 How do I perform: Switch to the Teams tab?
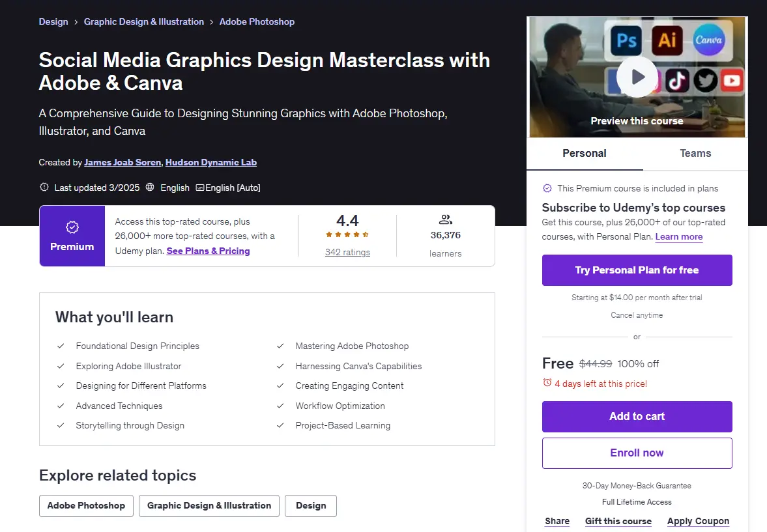coord(695,154)
